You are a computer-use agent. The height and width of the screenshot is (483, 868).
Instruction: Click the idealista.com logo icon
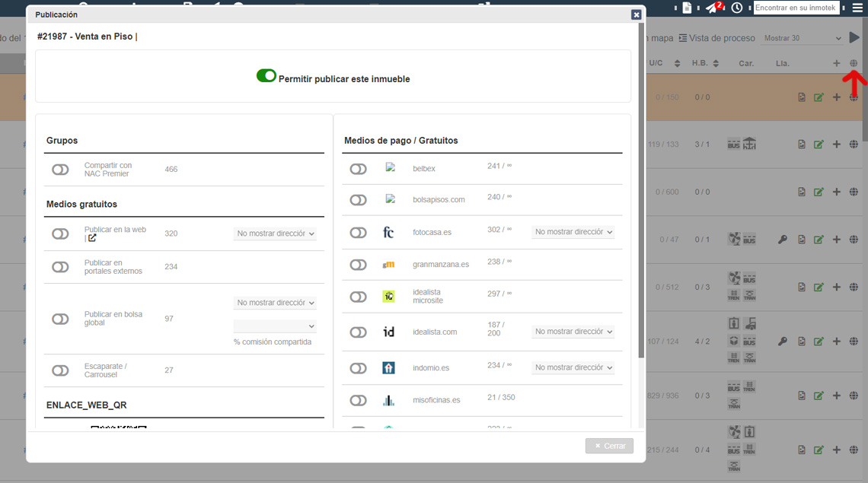[x=388, y=332]
